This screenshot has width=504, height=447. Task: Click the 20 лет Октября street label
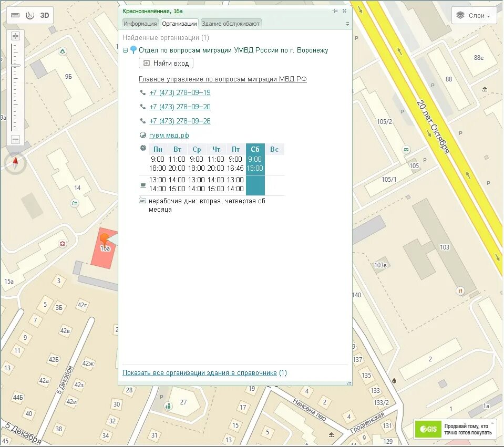(433, 127)
